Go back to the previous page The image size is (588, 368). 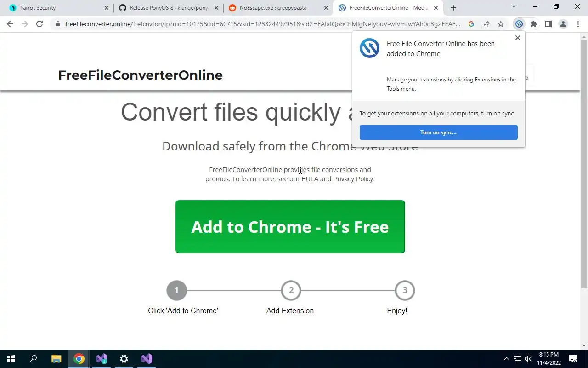click(x=10, y=24)
